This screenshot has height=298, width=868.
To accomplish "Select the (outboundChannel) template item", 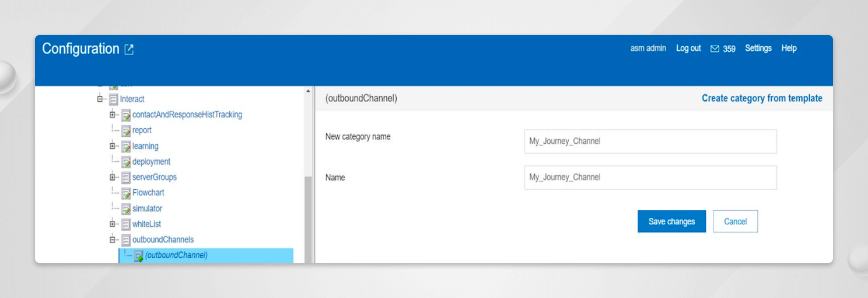I will [x=176, y=255].
